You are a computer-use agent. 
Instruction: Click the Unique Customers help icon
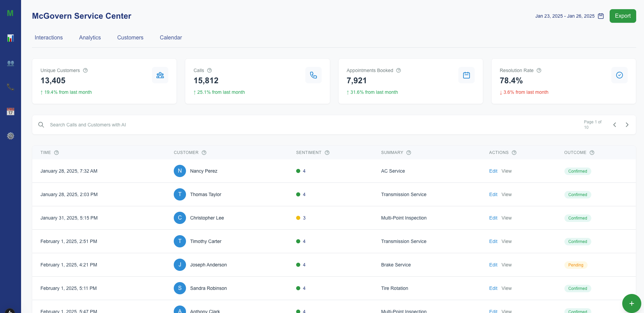pyautogui.click(x=85, y=70)
